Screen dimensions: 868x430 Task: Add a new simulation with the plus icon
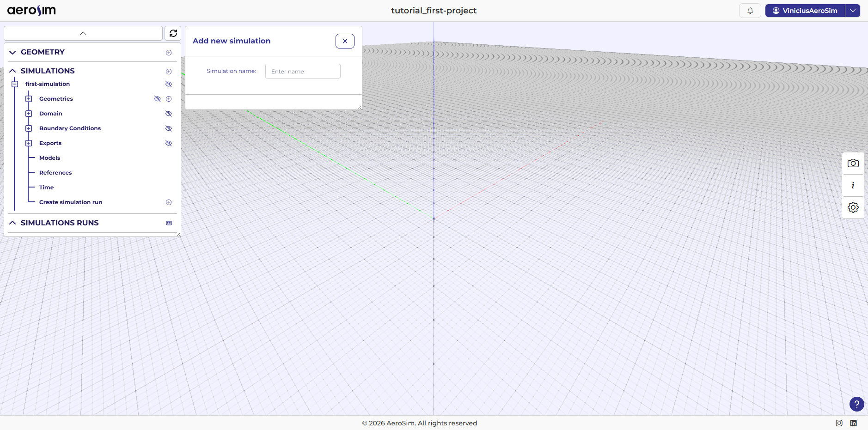tap(168, 71)
